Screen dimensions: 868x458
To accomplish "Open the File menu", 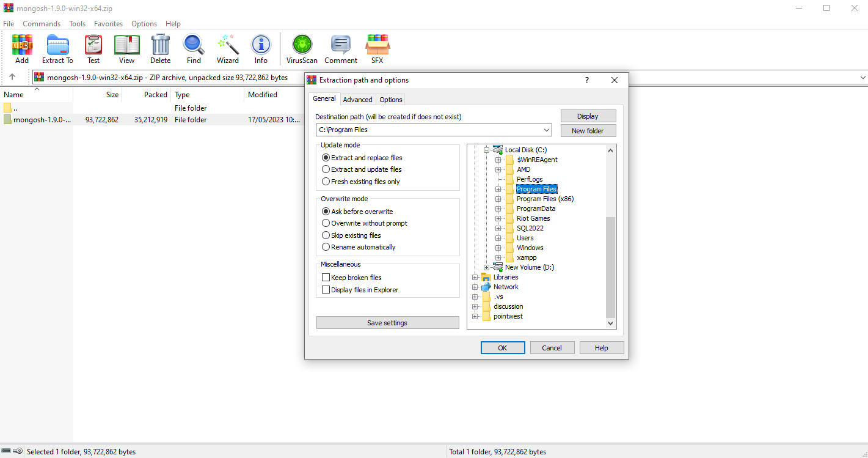I will (9, 24).
